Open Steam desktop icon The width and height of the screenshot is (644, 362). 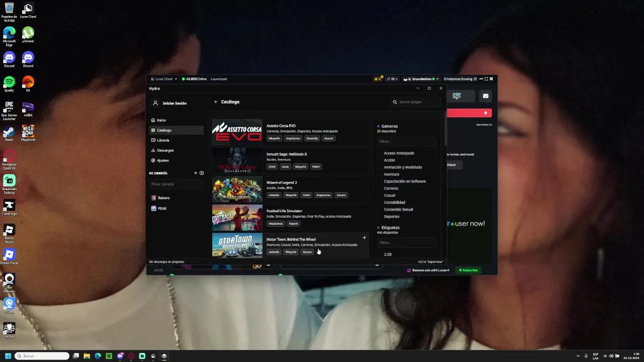9,133
